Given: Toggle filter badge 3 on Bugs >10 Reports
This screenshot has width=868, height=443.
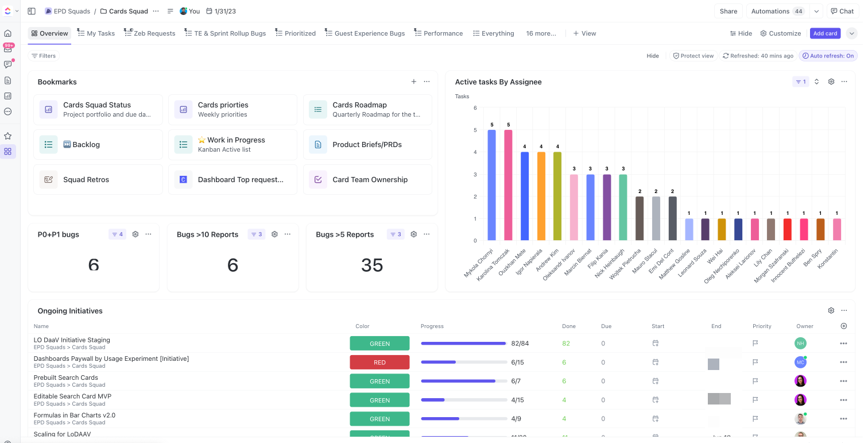Looking at the screenshot, I should pyautogui.click(x=257, y=234).
